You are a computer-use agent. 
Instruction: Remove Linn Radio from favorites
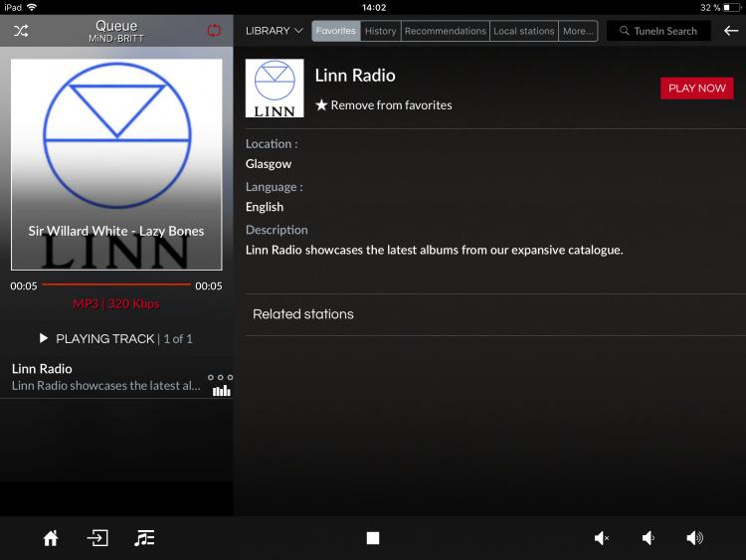tap(384, 105)
